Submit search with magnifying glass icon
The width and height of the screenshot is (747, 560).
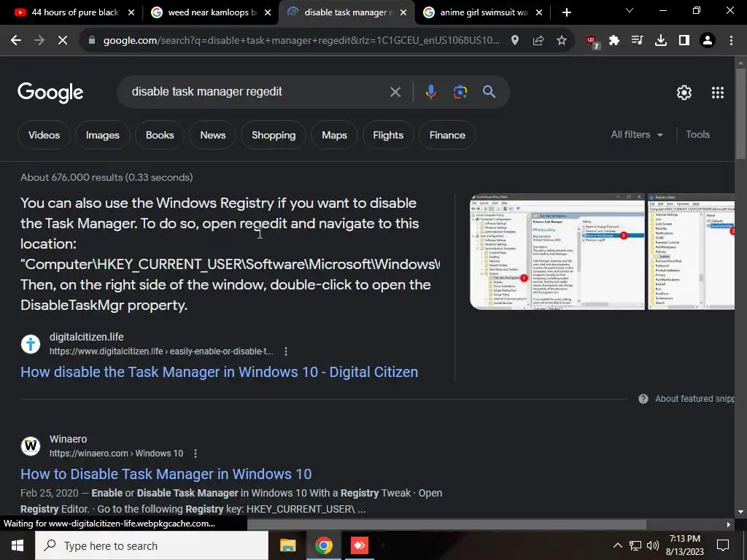click(x=489, y=92)
